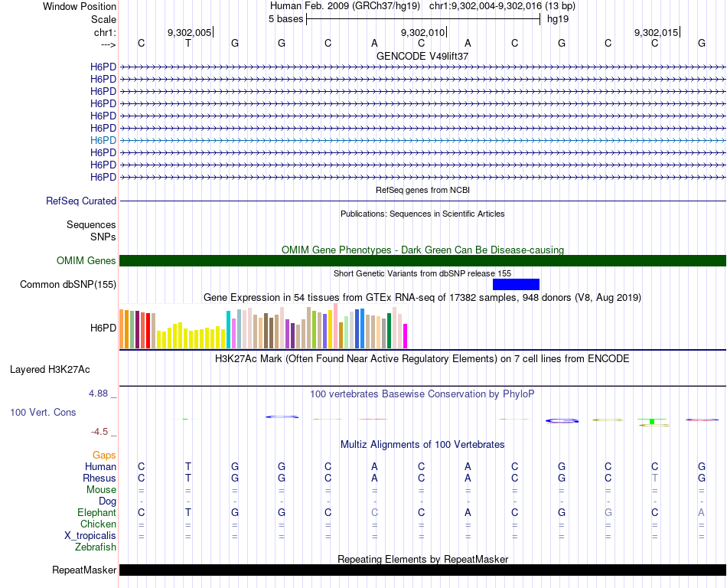Click the blue Common dbSNP(155) variant block
This screenshot has width=727, height=588.
[x=516, y=284]
